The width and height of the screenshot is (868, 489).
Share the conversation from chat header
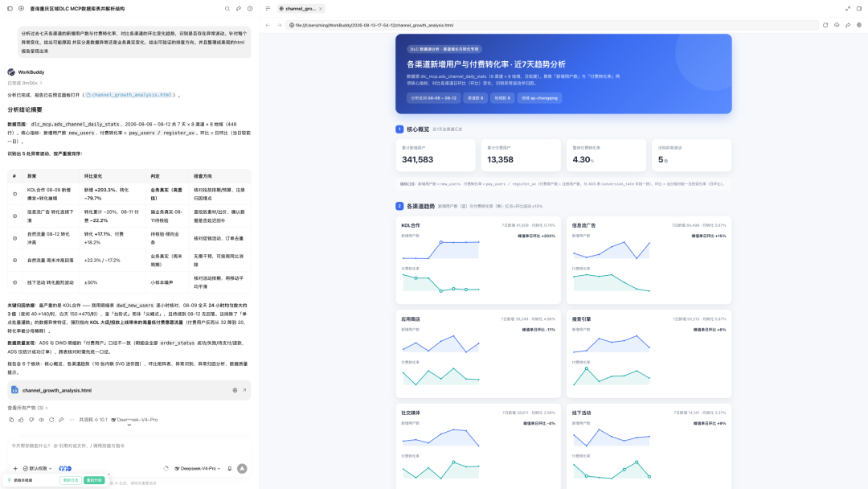[x=239, y=9]
